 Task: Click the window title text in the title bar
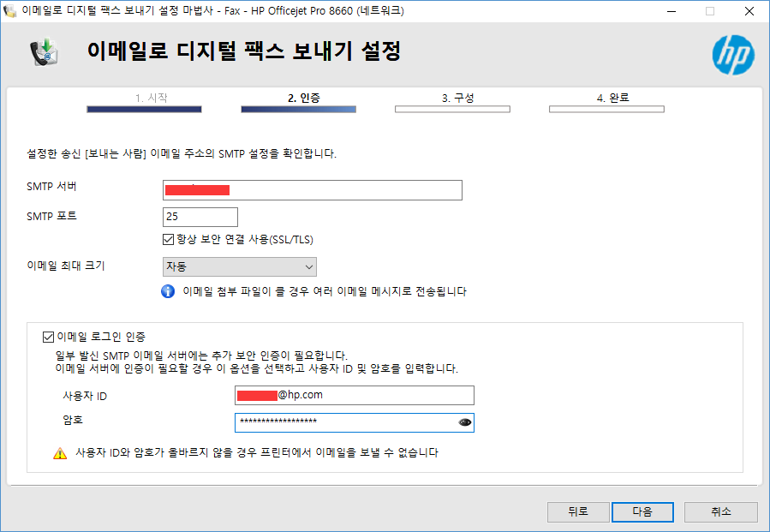[x=213, y=11]
